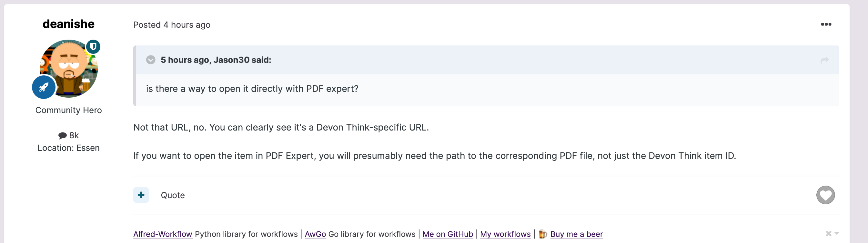
Task: Open the Me on GitHub link
Action: coord(448,234)
